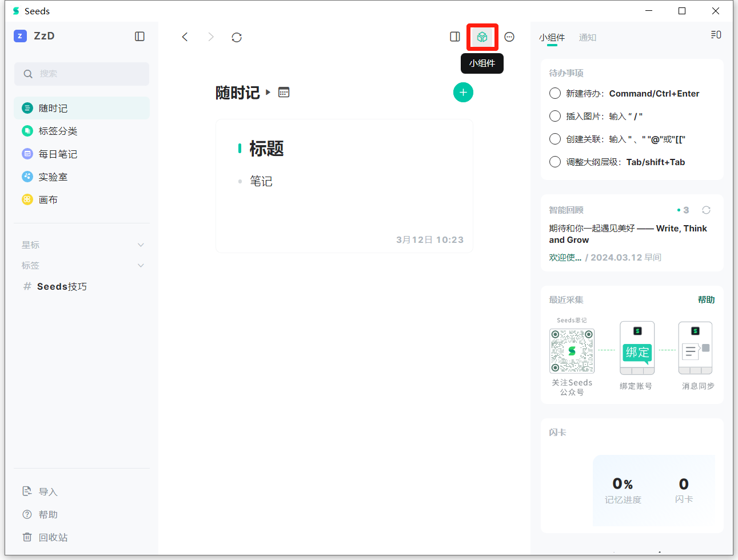Open the calendar icon beside 随时记
The height and width of the screenshot is (560, 738).
pos(284,92)
